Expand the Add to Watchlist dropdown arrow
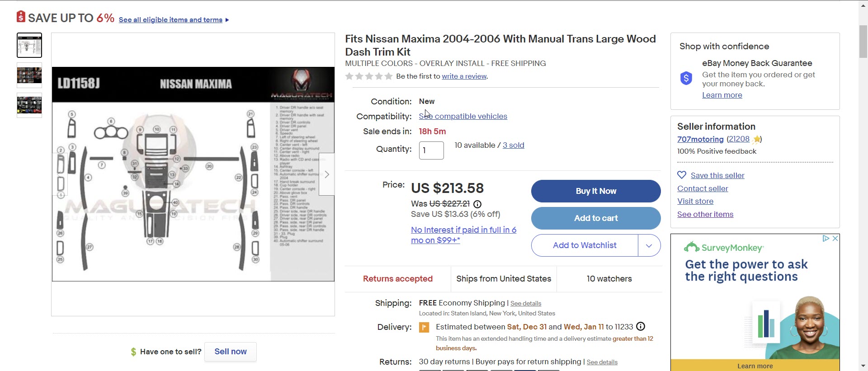The width and height of the screenshot is (868, 371). tap(649, 245)
